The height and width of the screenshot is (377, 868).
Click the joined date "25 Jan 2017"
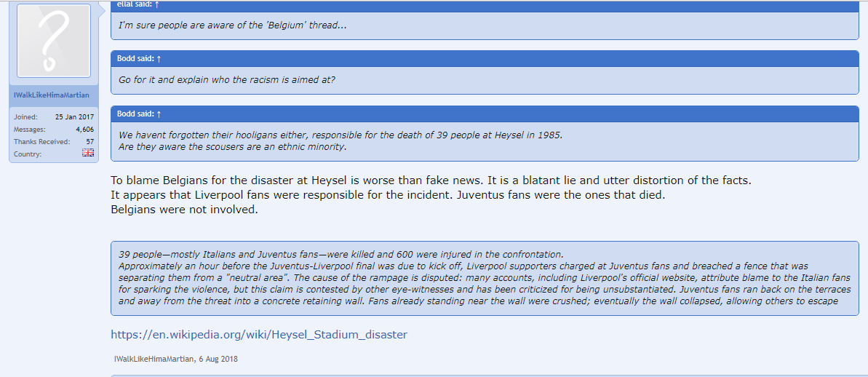(74, 116)
